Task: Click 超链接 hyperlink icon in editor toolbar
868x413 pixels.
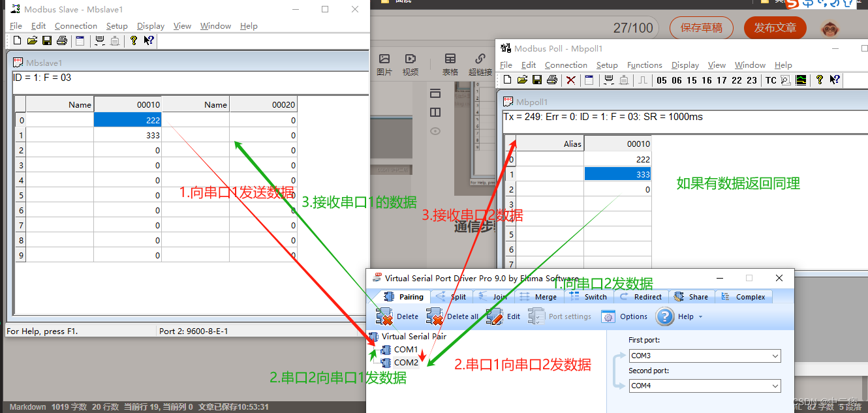Action: click(480, 65)
